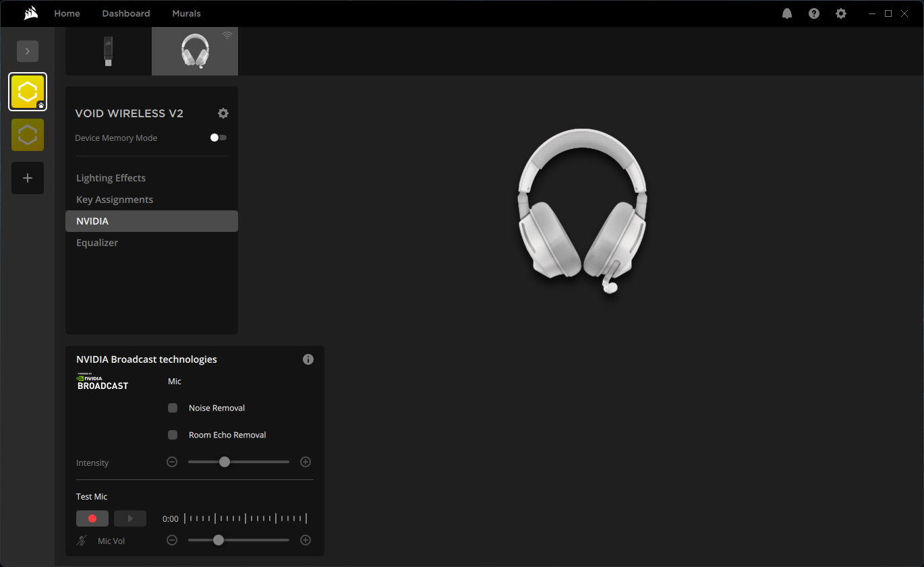924x567 pixels.
Task: Click the large headset preview image
Action: (582, 210)
